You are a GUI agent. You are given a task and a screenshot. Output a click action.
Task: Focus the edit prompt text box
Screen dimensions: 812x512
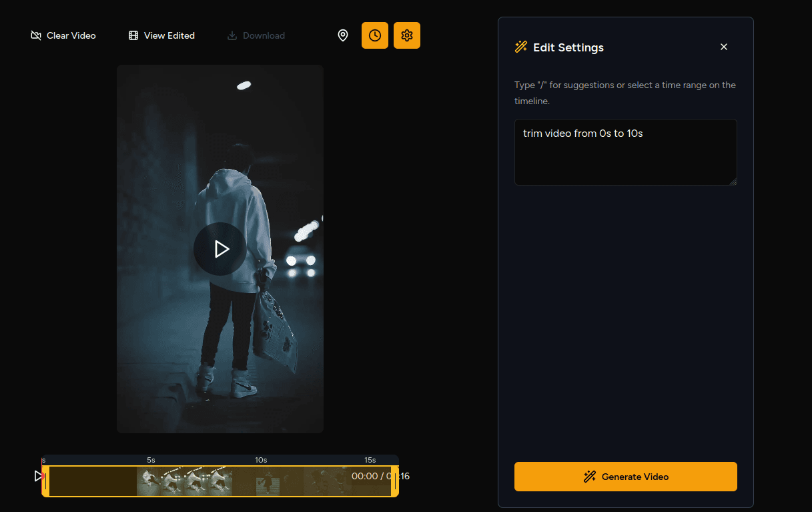[625, 152]
